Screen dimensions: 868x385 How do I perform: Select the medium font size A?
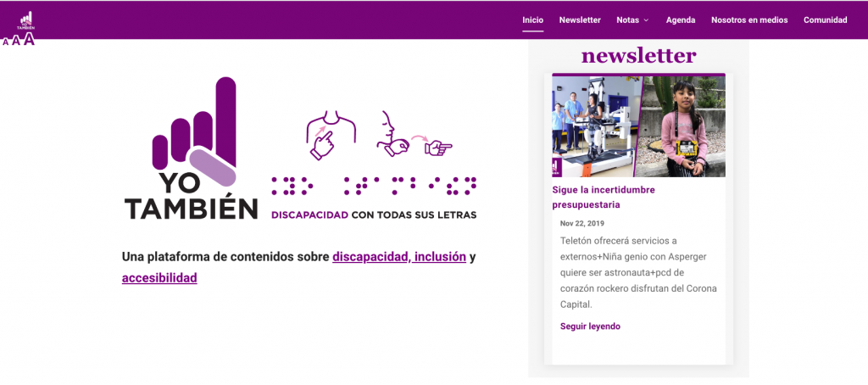tap(16, 40)
